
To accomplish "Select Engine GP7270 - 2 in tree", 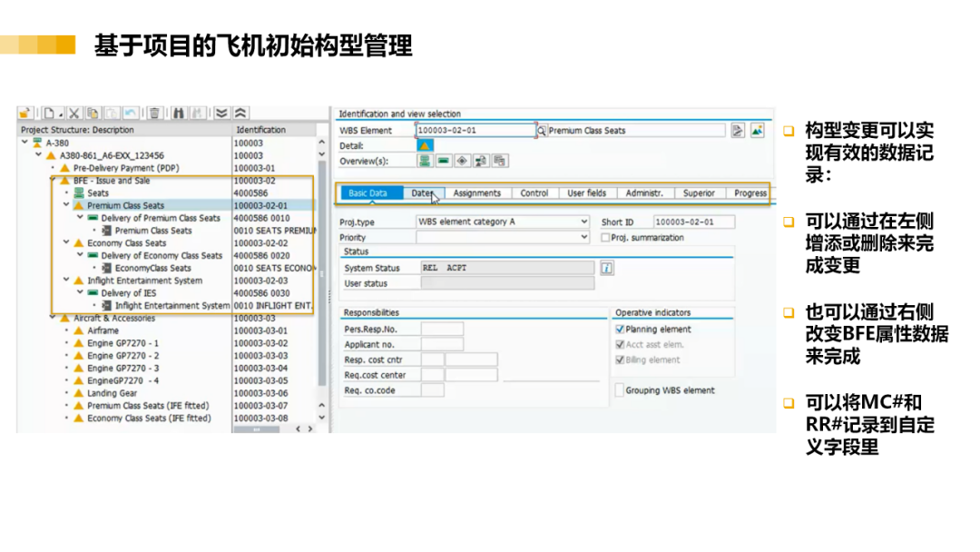I will point(123,356).
